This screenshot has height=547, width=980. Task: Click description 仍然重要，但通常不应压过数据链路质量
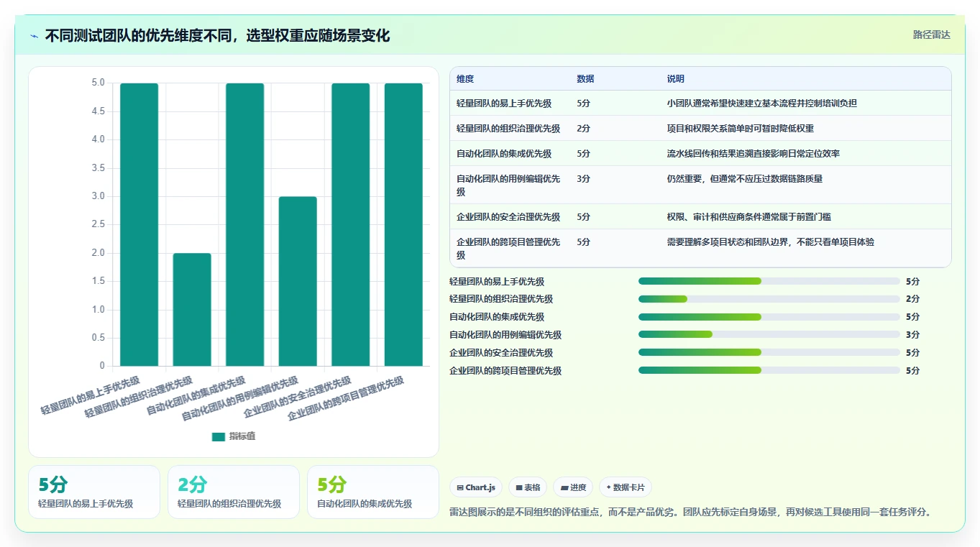744,178
